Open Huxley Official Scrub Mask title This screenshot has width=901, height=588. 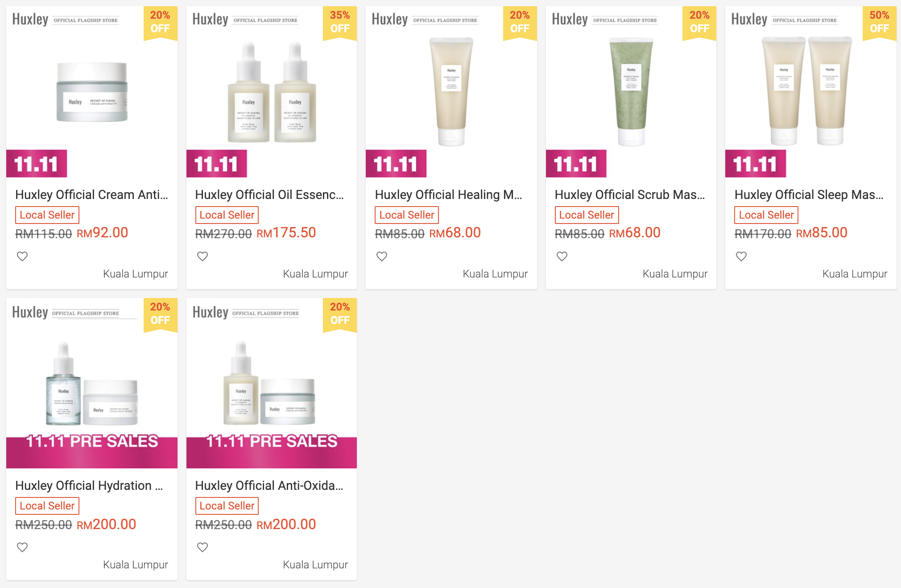coord(630,195)
